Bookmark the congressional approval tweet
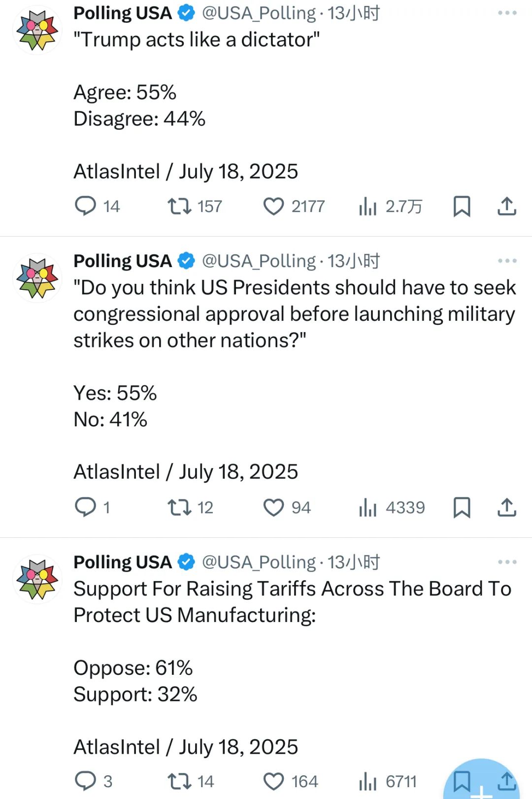532x799 pixels. click(462, 507)
